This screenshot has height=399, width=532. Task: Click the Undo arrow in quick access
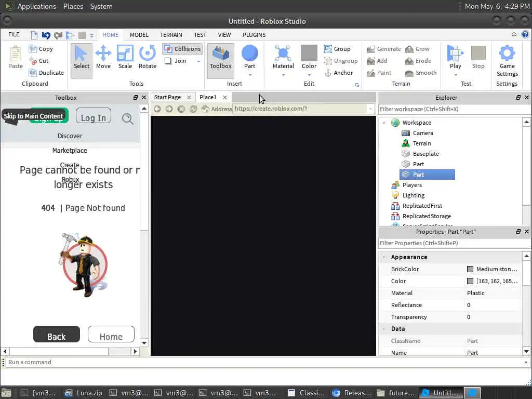click(x=46, y=35)
